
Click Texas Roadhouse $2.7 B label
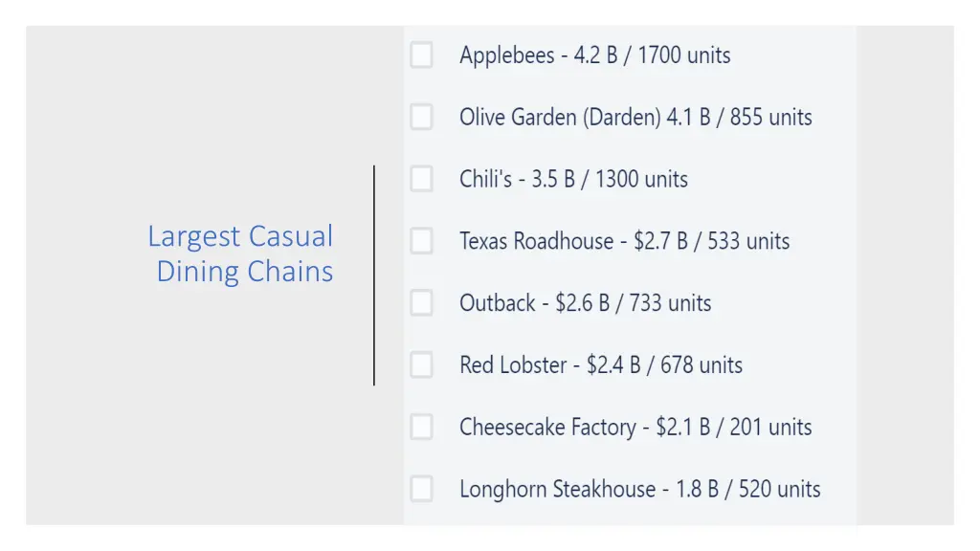(x=624, y=241)
